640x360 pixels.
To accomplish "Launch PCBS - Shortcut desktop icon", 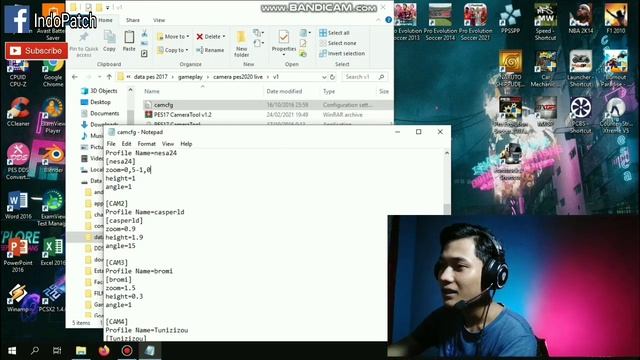I will (x=580, y=116).
